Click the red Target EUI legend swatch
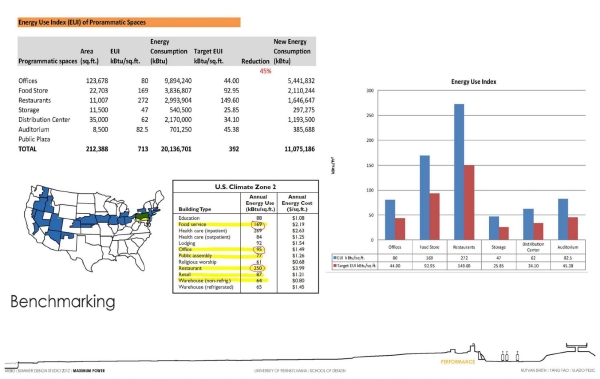 pos(335,265)
